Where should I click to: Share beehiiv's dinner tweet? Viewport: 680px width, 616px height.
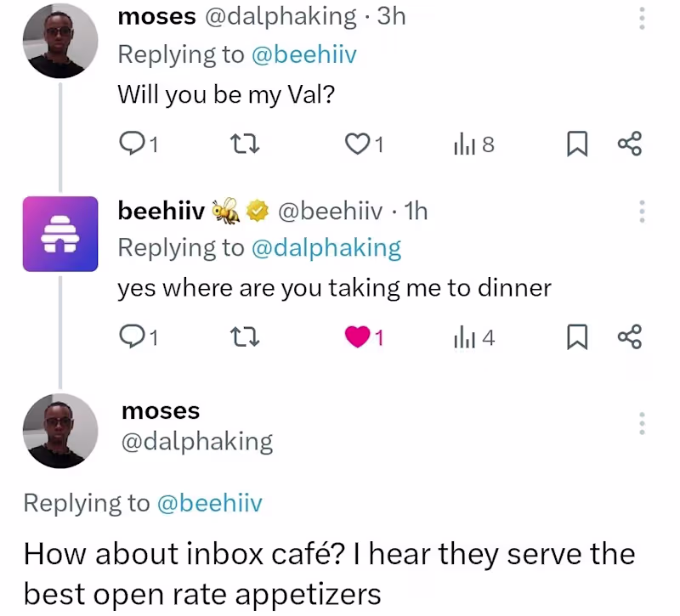[x=629, y=338]
